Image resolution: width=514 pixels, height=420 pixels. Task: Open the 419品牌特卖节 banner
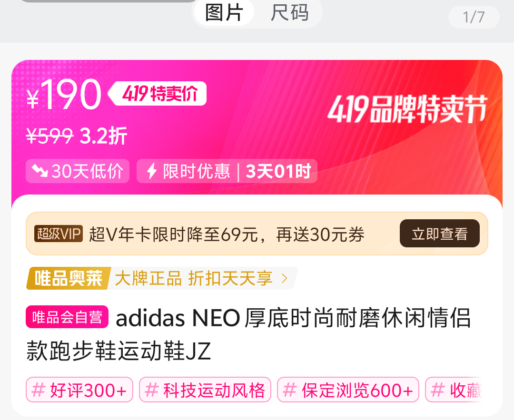click(407, 109)
